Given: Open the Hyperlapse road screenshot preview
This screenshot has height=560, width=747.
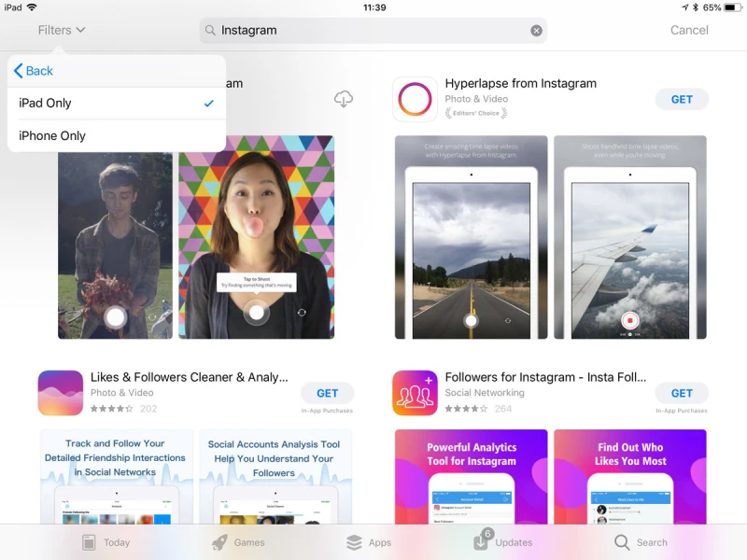Looking at the screenshot, I should pyautogui.click(x=471, y=237).
